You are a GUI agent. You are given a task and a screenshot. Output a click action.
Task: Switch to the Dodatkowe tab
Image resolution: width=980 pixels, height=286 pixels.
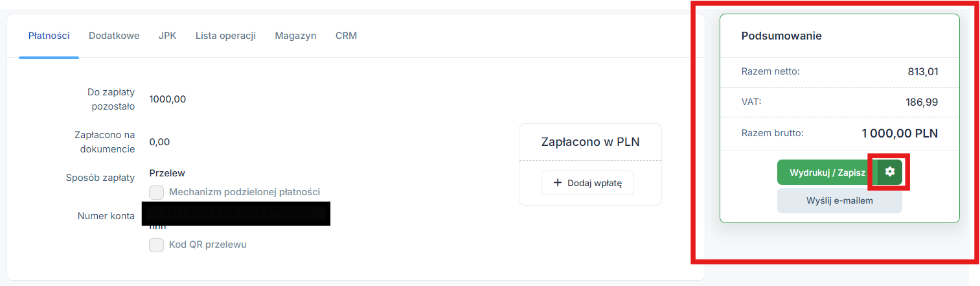pyautogui.click(x=114, y=36)
